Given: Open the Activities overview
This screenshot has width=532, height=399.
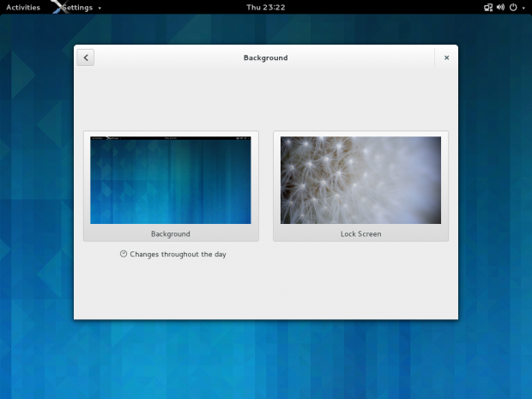Looking at the screenshot, I should [x=23, y=7].
